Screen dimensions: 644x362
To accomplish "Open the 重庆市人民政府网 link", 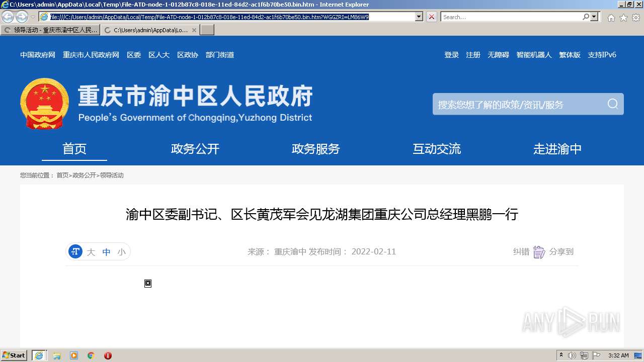I will point(91,55).
